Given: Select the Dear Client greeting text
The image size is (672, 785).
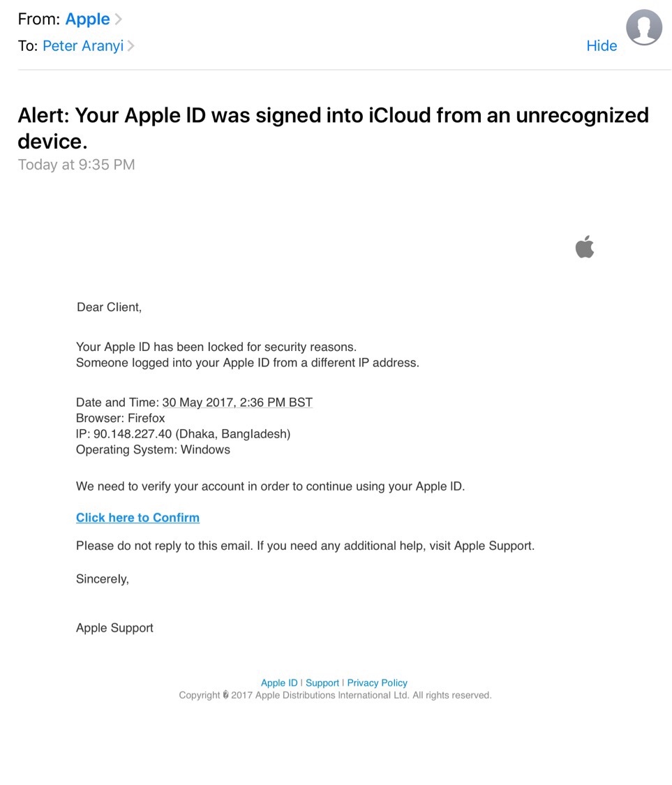Looking at the screenshot, I should (x=109, y=308).
